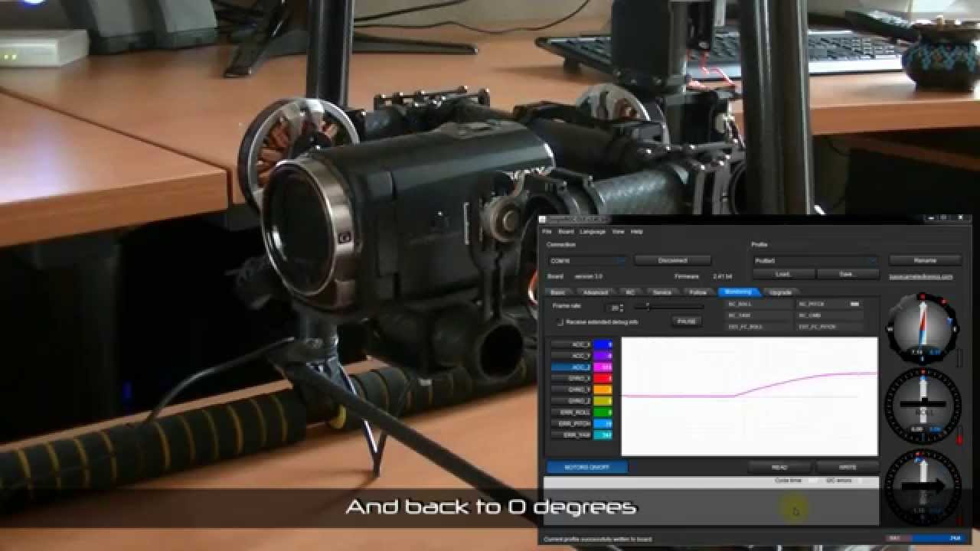This screenshot has width=980, height=551.
Task: Toggle ACC_X graph line
Action: pyautogui.click(x=571, y=344)
